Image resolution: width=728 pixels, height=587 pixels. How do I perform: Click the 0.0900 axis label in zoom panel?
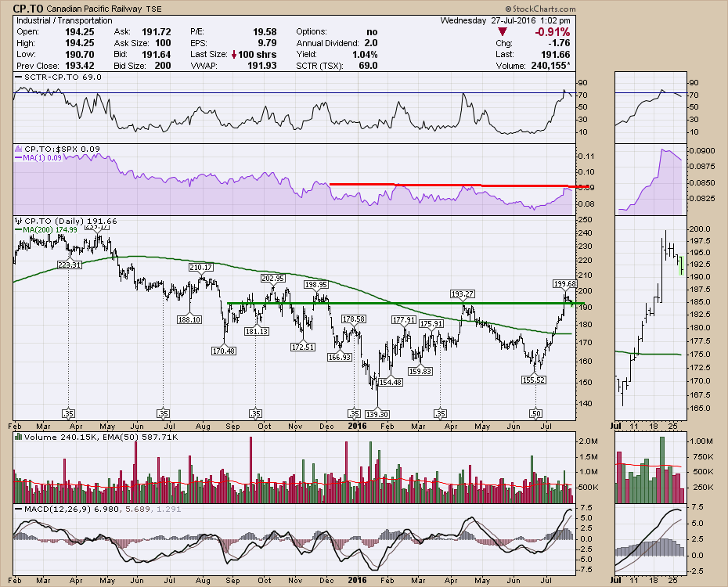[x=701, y=151]
